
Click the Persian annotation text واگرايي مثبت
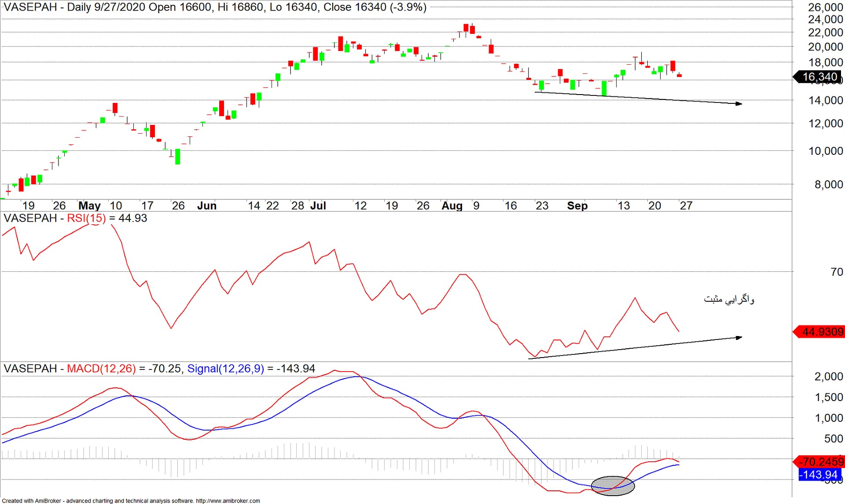[x=729, y=299]
